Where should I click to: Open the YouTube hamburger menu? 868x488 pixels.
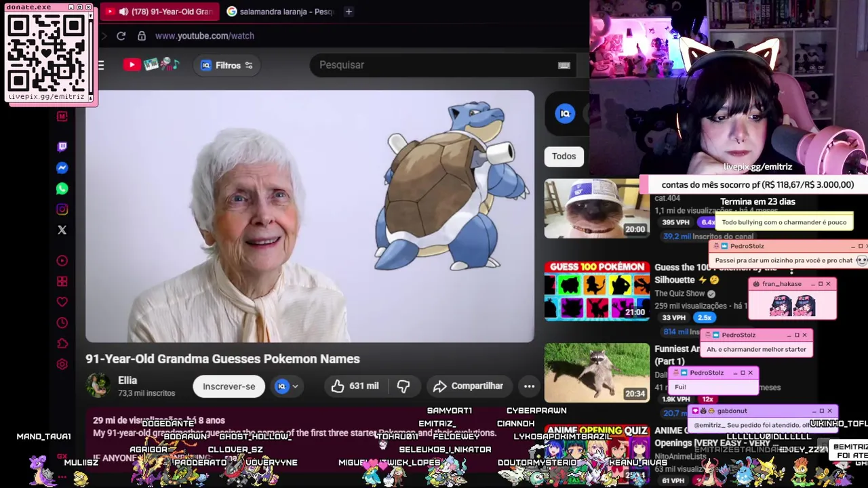(x=101, y=65)
